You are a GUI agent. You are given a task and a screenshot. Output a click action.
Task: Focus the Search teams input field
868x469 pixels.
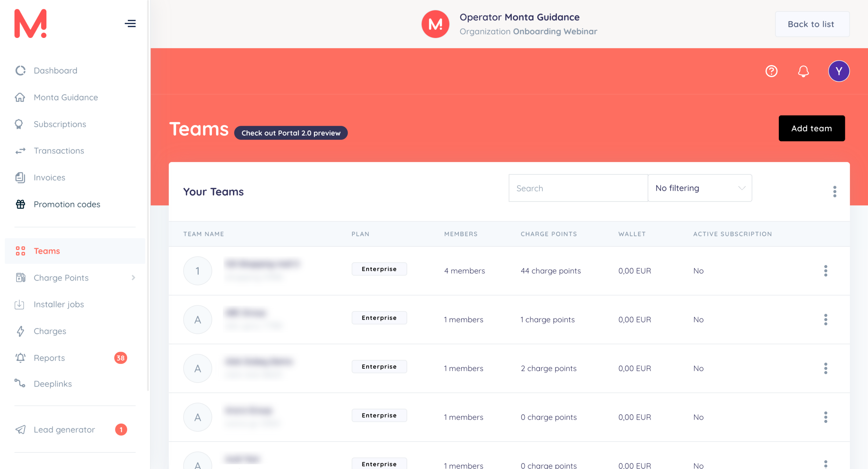[578, 188]
